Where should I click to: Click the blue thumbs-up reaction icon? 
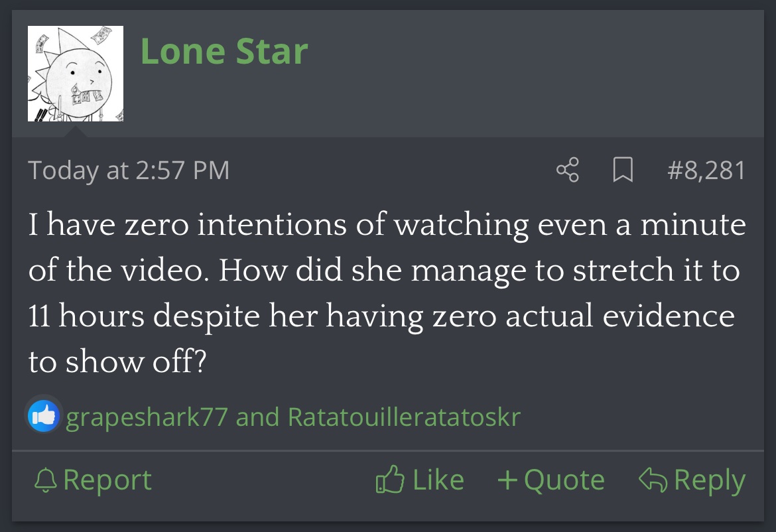coord(44,416)
